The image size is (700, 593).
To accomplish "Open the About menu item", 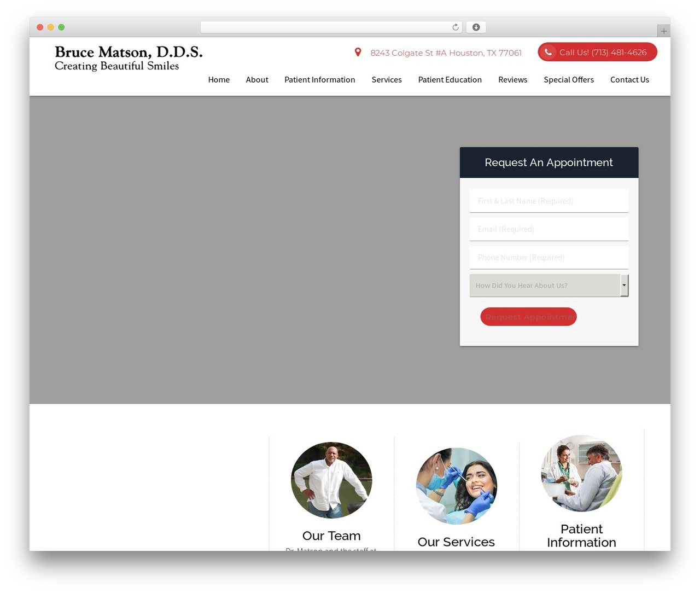I will 257,80.
